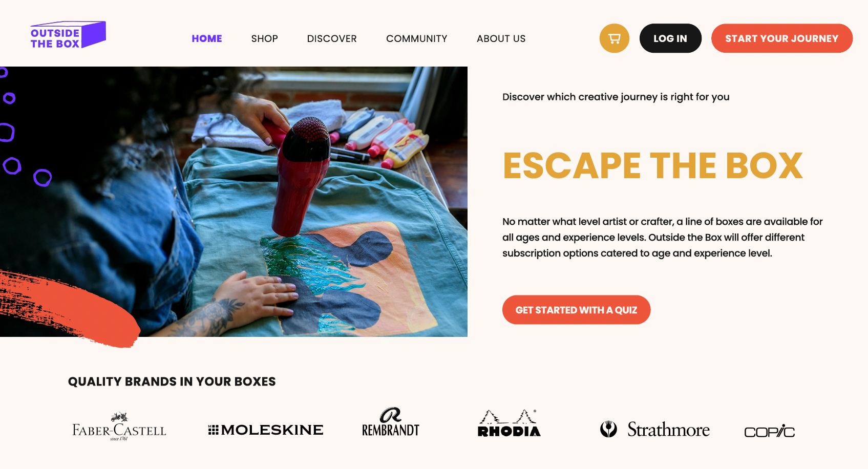Open the Copic brand logo

point(769,432)
